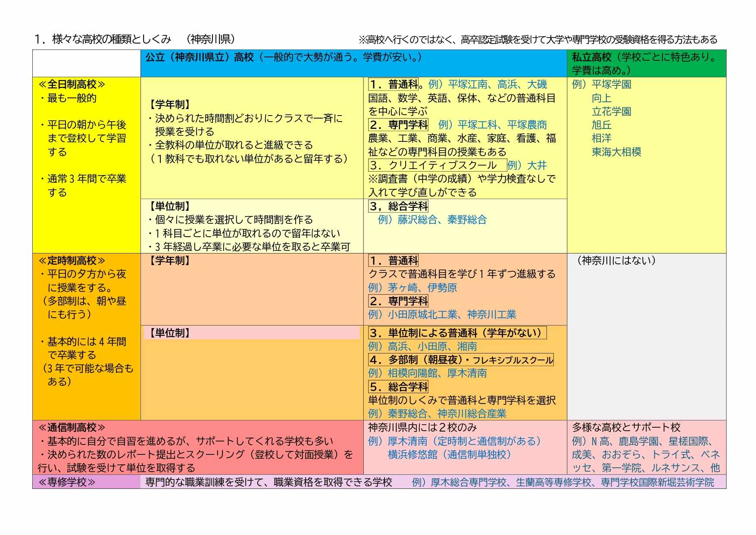Click '向上' in the private school list
The height and width of the screenshot is (535, 756).
601,98
